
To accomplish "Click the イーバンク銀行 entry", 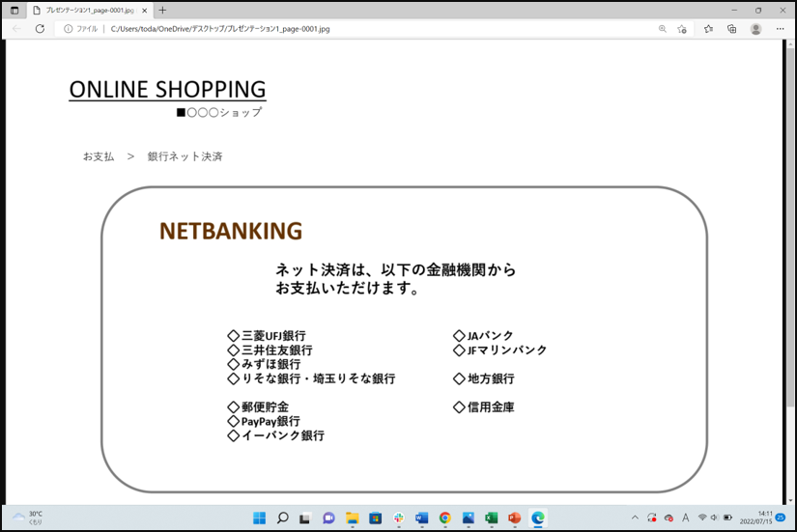I will pos(276,435).
